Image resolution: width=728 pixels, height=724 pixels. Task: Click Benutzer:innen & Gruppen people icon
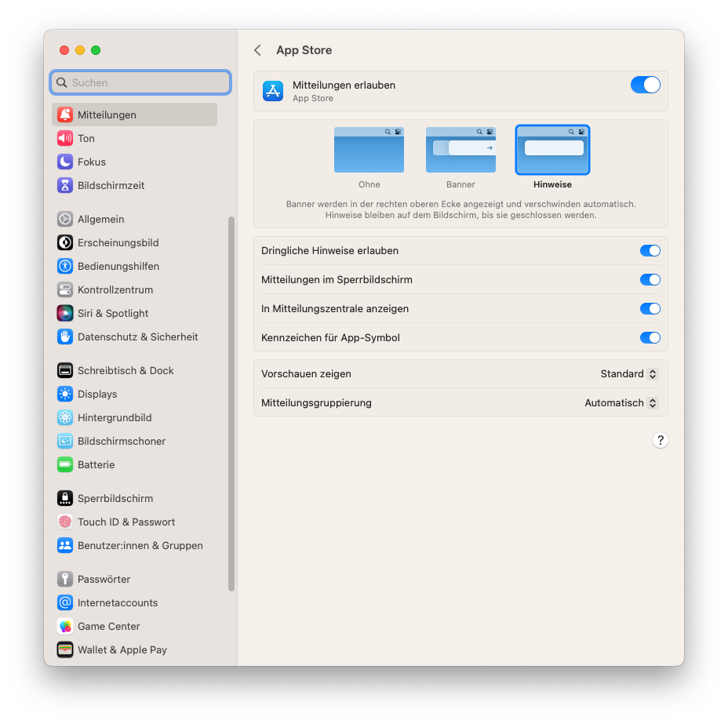coord(65,545)
